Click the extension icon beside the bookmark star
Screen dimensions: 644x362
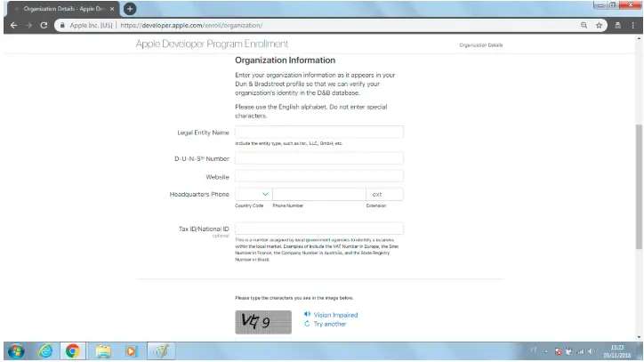point(617,26)
